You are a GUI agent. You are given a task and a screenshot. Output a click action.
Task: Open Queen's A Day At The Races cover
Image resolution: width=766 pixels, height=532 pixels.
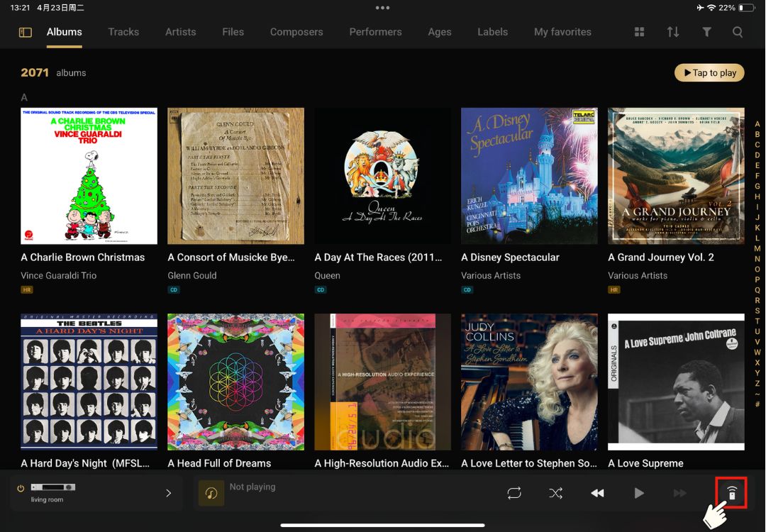(x=382, y=176)
